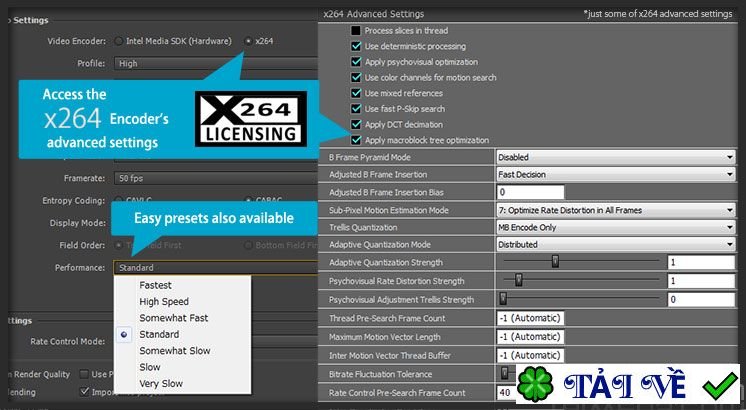
Task: Choose Standard preset in the list
Action: 159,334
